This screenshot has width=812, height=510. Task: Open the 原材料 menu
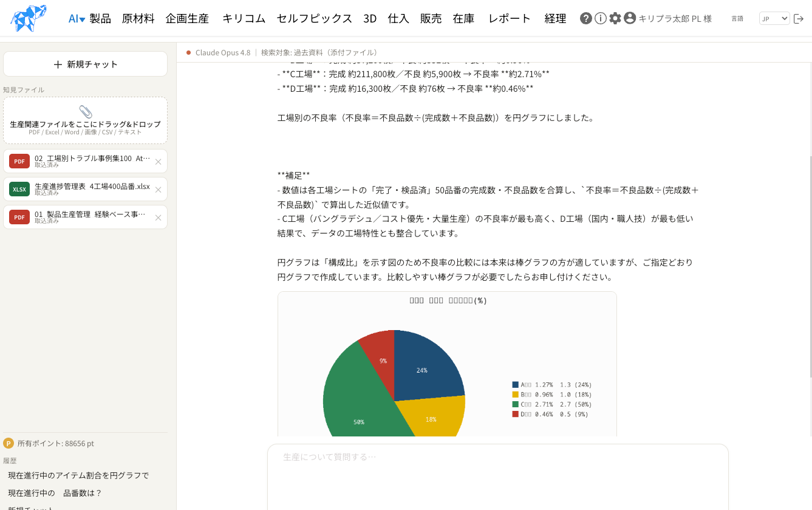tap(138, 19)
